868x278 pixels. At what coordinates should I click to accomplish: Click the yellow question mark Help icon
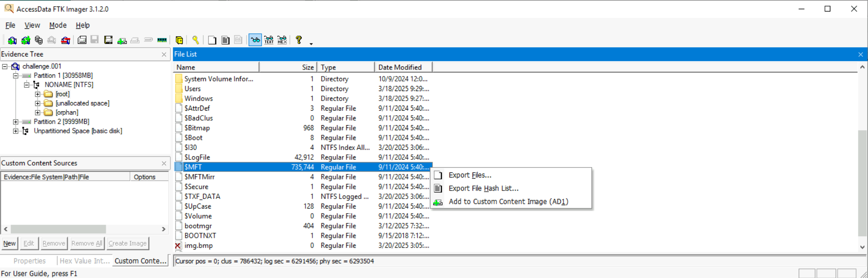pos(298,40)
